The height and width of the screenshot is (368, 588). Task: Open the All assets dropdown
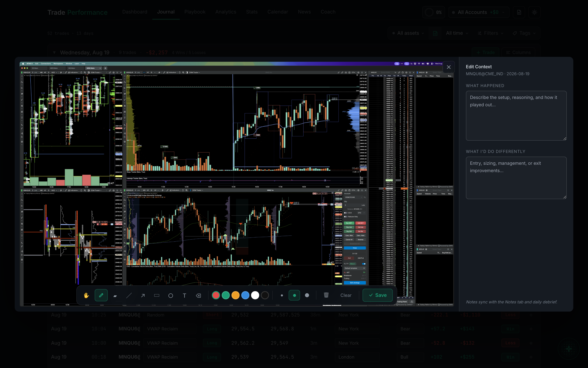[409, 33]
